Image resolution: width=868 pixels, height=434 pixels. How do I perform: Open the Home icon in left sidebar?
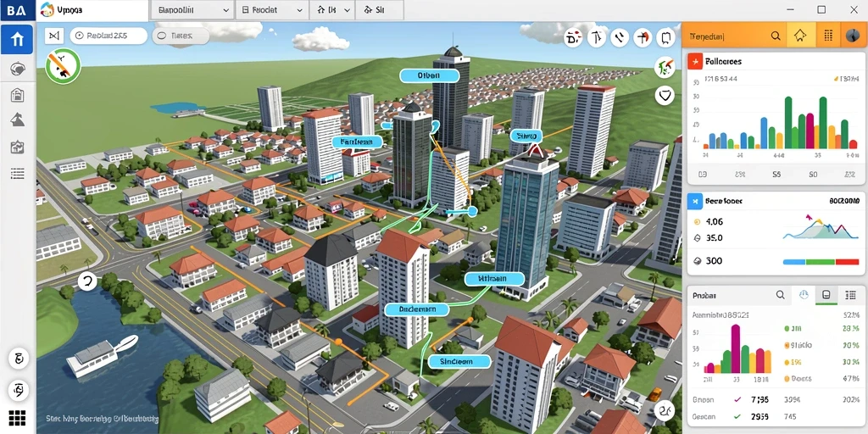click(17, 39)
